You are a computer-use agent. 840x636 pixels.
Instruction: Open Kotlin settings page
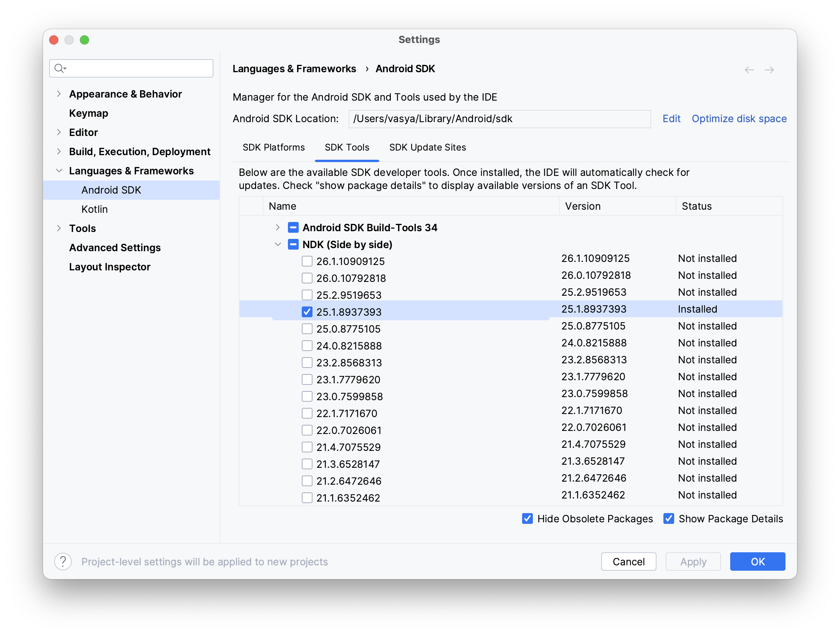point(94,209)
